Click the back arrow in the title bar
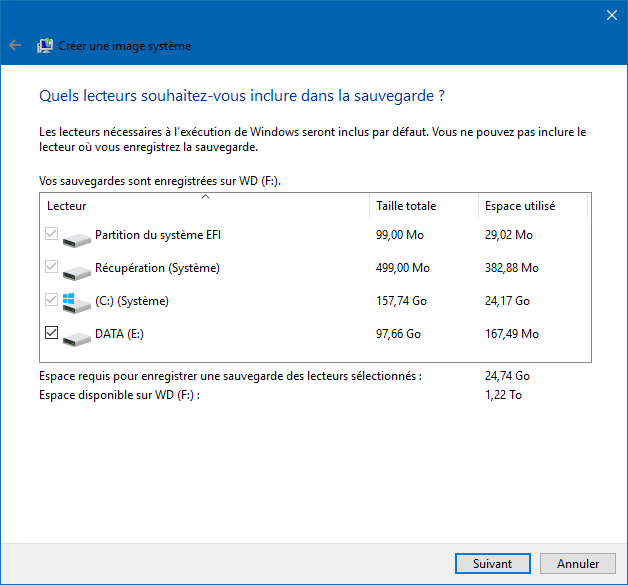628x585 pixels. tap(15, 45)
